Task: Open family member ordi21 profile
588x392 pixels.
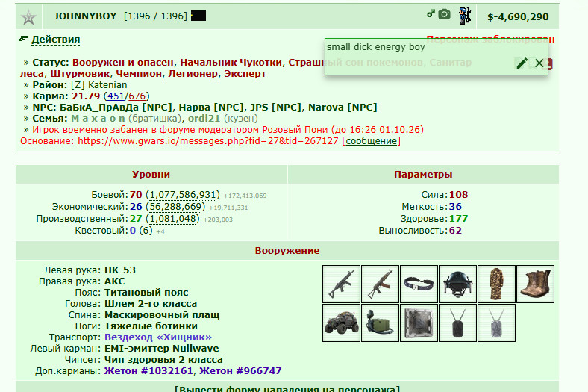Action: pos(204,119)
